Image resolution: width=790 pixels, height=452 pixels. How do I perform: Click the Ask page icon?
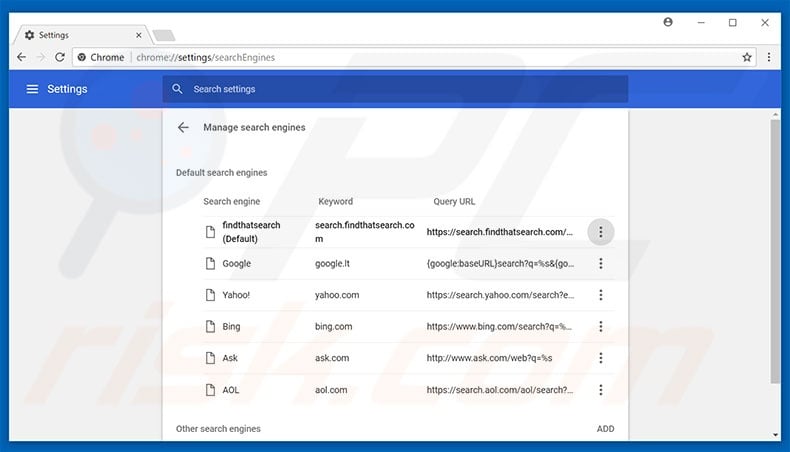click(x=211, y=358)
